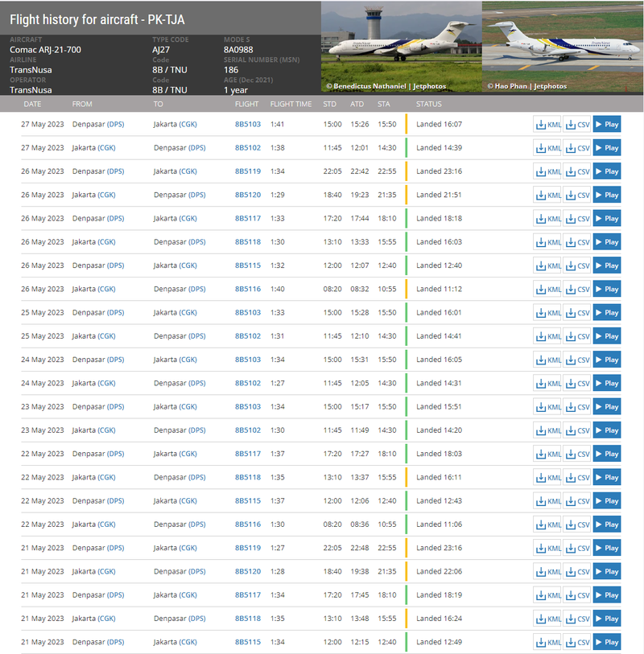Play flight 8B5117 on 26 May 2023
Screen dimensions: 644x654
[607, 219]
